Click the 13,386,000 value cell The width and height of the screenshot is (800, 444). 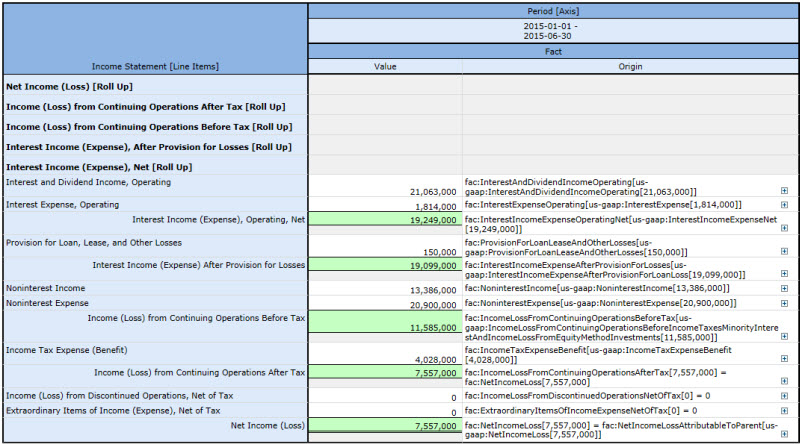385,288
